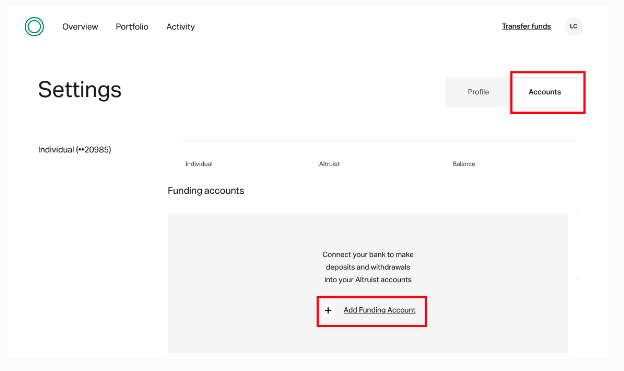The height and width of the screenshot is (371, 624).
Task: Click the Add Funding Account link
Action: coord(379,310)
